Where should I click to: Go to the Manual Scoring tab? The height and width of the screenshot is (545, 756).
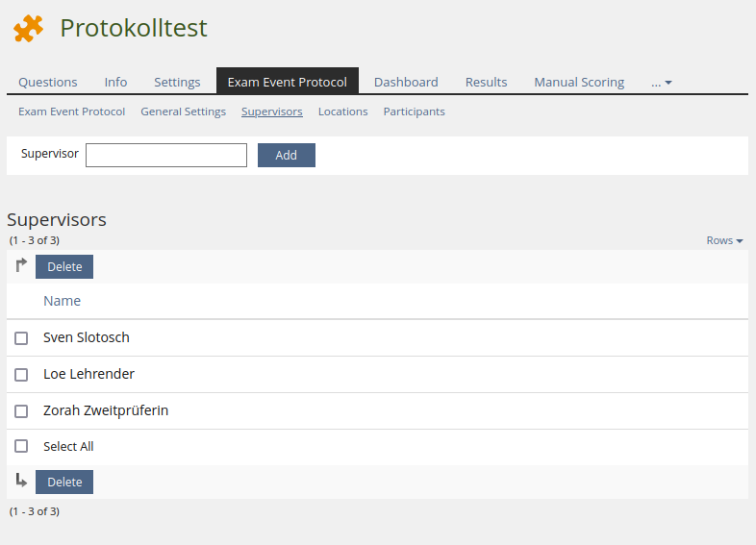(x=579, y=83)
